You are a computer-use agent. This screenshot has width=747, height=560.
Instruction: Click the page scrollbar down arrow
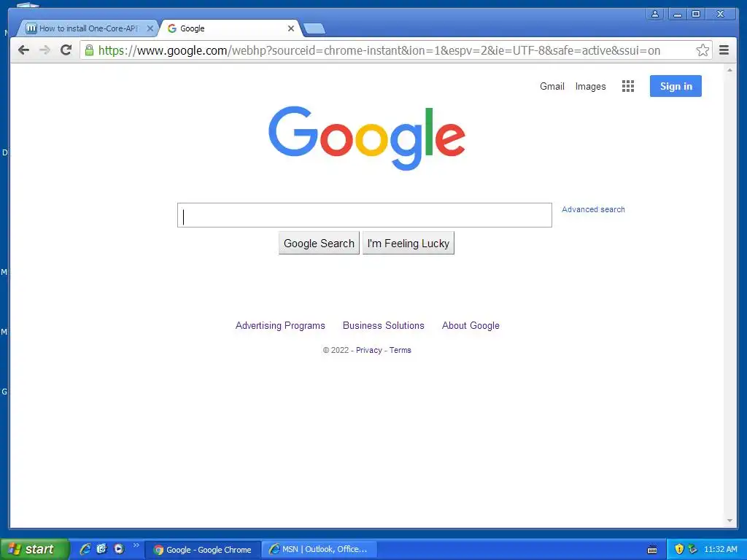(x=729, y=521)
